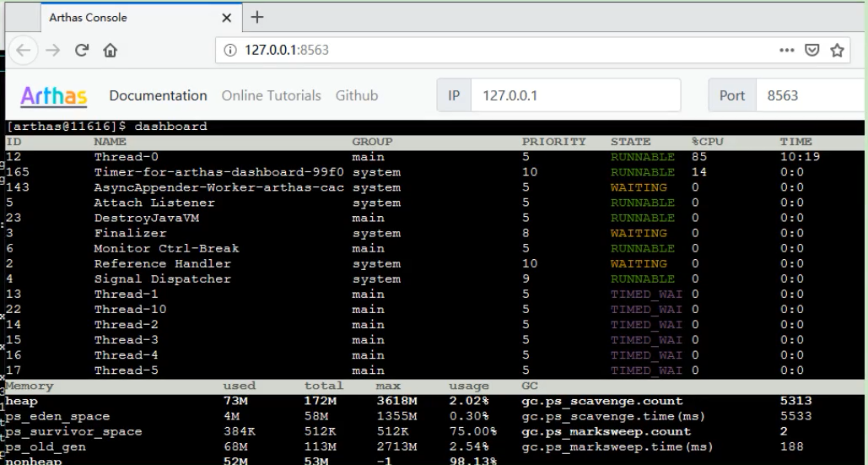The height and width of the screenshot is (465, 868).
Task: Click the gc.ps_marksweep.time(ms) label
Action: 618,446
